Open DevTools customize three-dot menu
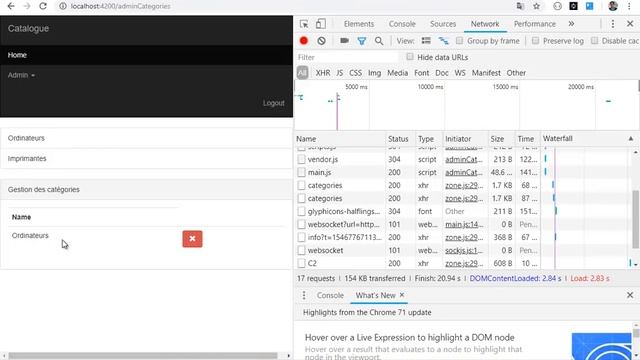Screen dimensions: 640x360 coord(613,24)
